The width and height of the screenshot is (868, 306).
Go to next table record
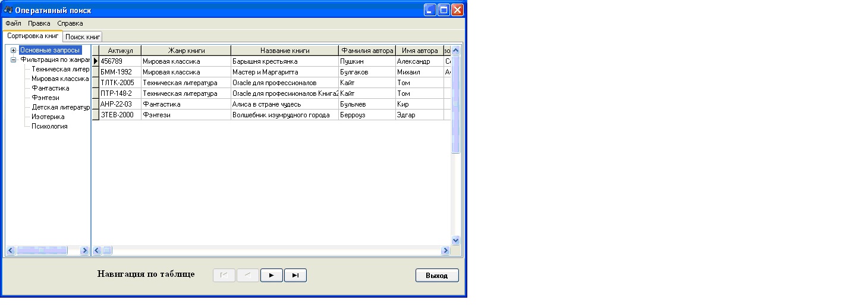(272, 275)
